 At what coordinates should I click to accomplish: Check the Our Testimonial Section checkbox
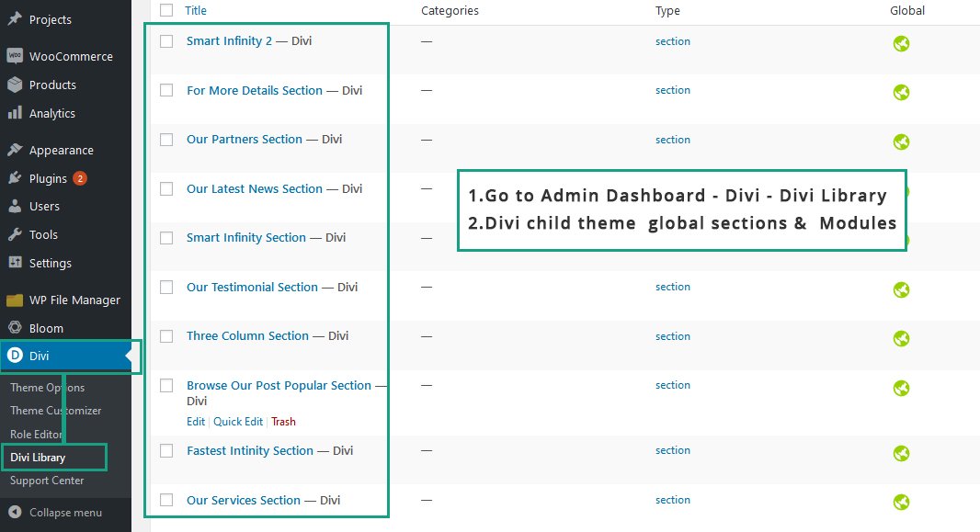pyautogui.click(x=166, y=288)
